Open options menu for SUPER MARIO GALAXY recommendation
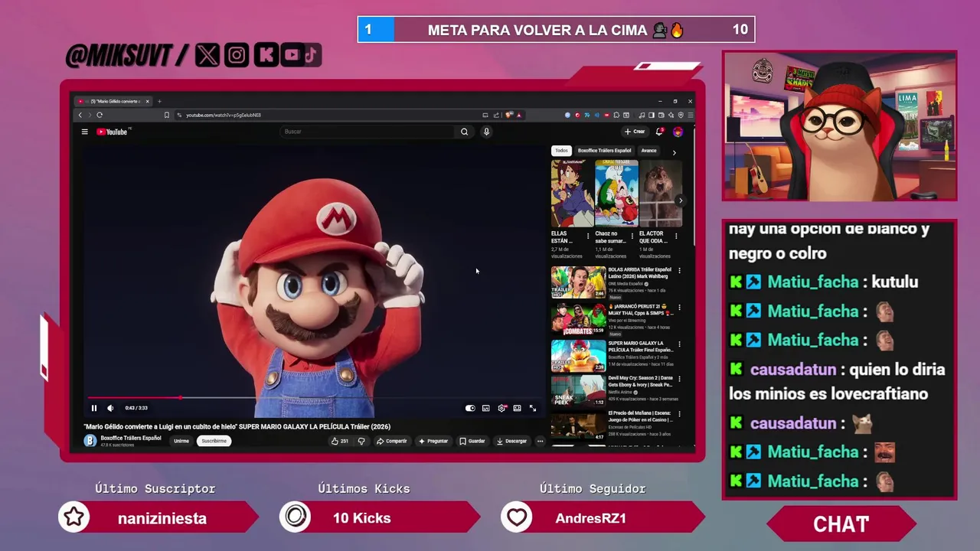 [679, 344]
